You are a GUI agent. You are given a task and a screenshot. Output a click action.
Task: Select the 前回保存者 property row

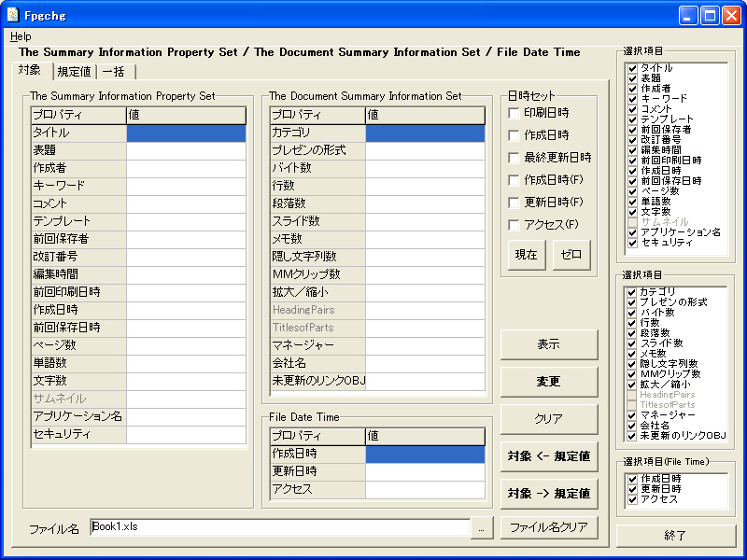click(138, 240)
